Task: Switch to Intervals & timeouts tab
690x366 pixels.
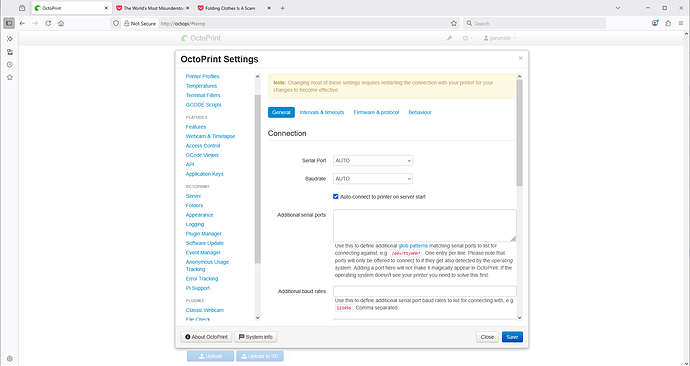Action: 322,112
